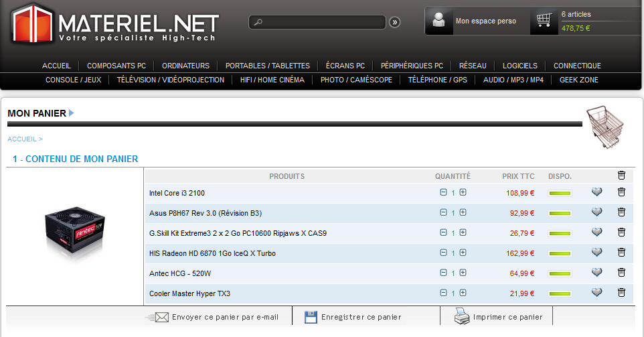This screenshot has width=644, height=337.
Task: Click Envoyer ce panier par e-mail
Action: (x=224, y=317)
